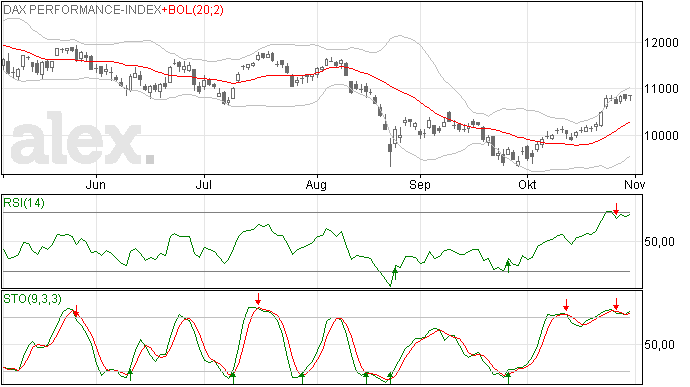Click the 50,00 label on RSI panel

(659, 242)
